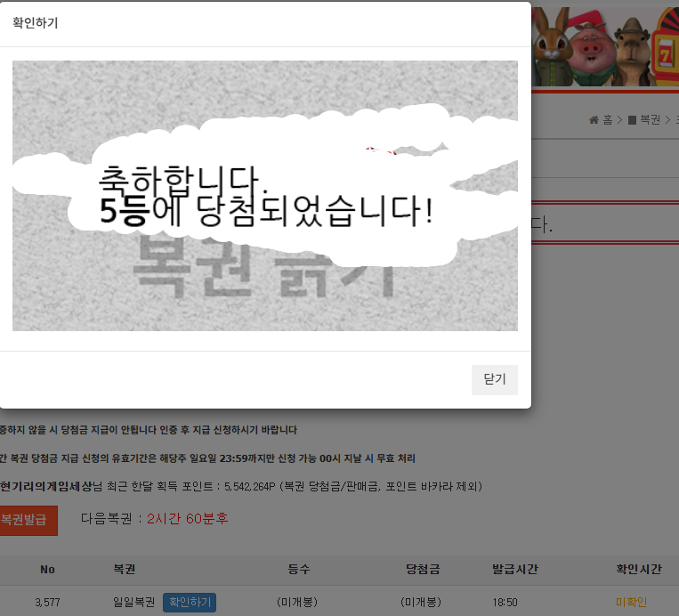Click the black square icon before 복권 breadcrumb
The width and height of the screenshot is (679, 616).
click(632, 120)
